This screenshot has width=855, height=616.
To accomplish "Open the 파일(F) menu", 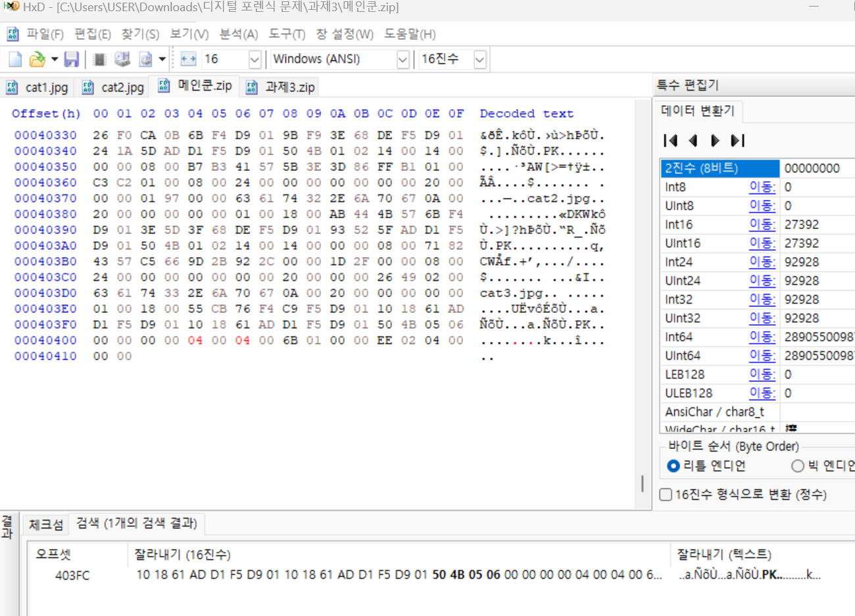I will click(x=45, y=34).
